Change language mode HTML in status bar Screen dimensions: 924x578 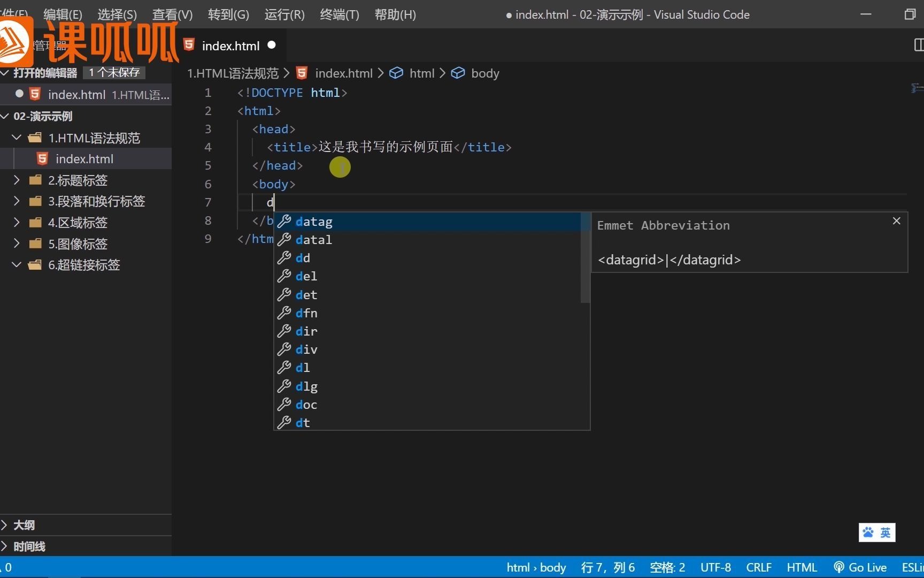(802, 567)
